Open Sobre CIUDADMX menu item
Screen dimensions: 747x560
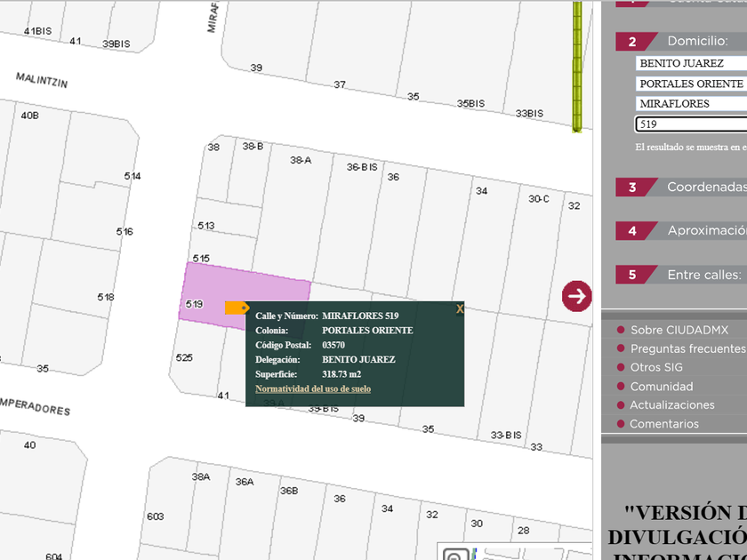[x=679, y=330]
